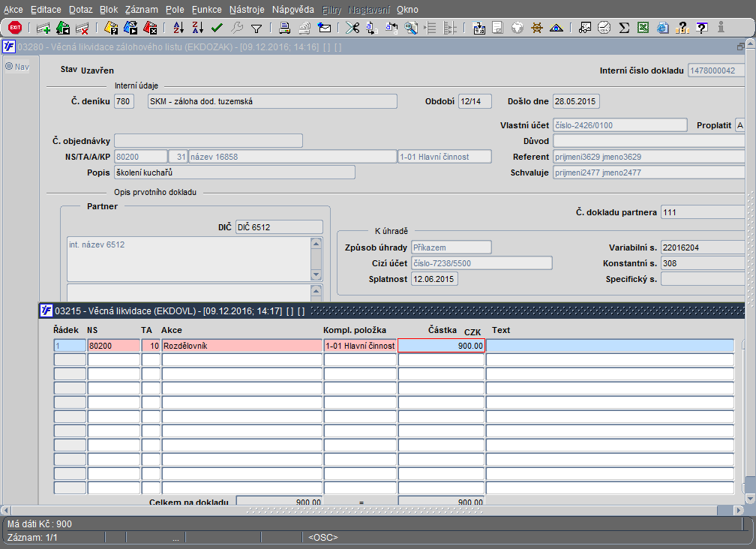
Task: Click the Text cell in row 1
Action: [610, 346]
